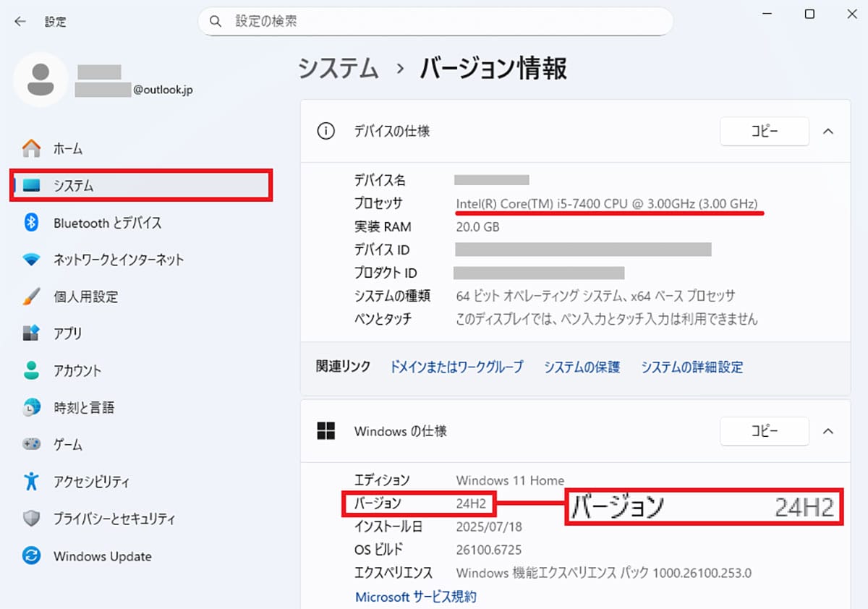Open システムの保護 link
868x609 pixels.
point(582,367)
